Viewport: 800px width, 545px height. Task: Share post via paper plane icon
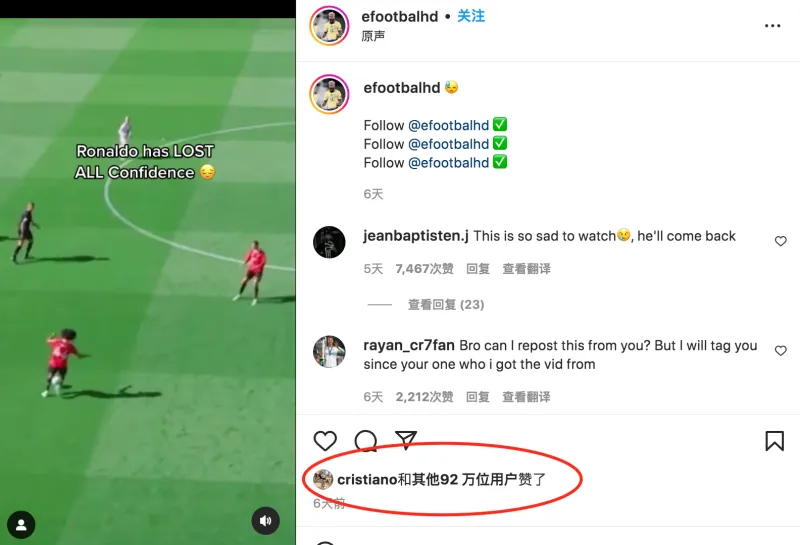pos(406,440)
